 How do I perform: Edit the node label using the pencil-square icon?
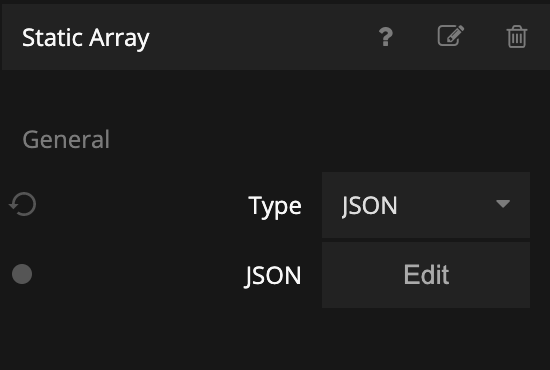tap(451, 35)
